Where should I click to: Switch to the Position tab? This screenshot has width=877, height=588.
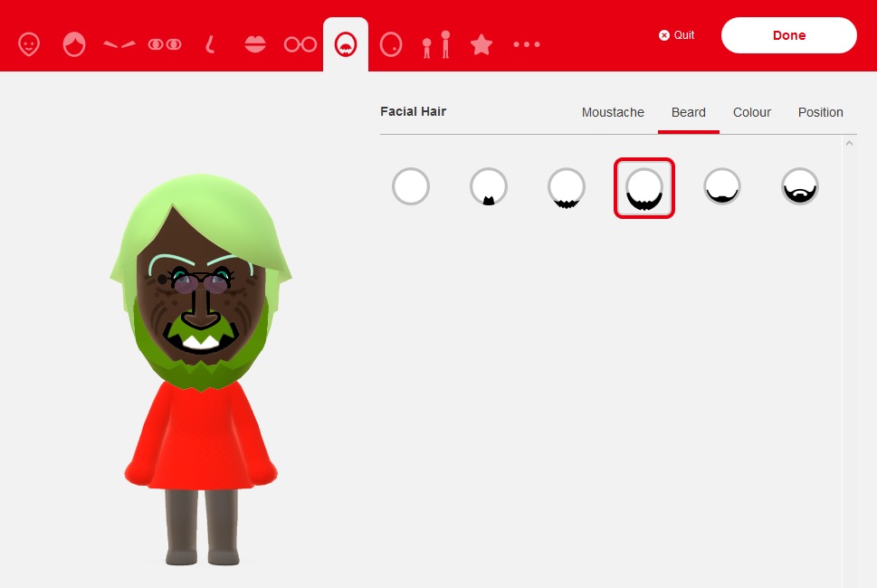coord(821,112)
